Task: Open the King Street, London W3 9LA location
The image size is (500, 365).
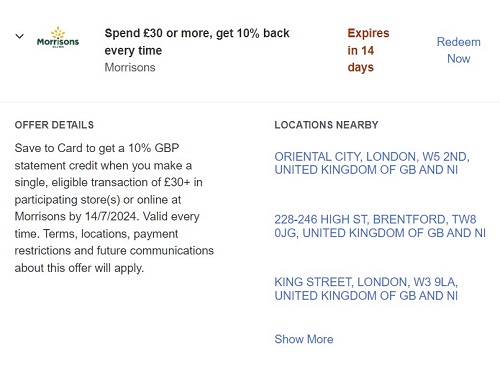Action: coord(366,289)
